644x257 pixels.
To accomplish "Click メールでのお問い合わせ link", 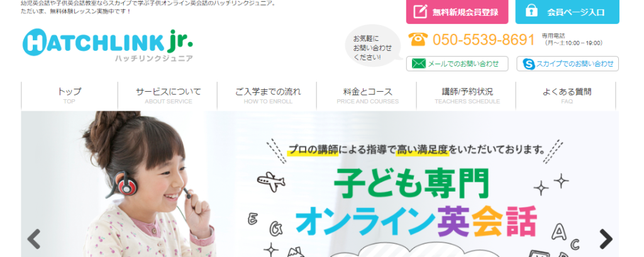I will pos(457,63).
